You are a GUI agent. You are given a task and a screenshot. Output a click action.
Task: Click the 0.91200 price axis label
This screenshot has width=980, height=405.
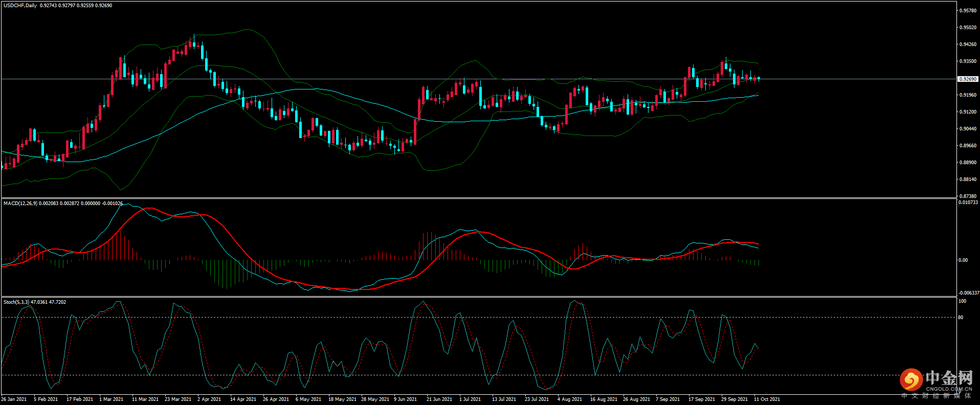(x=968, y=112)
